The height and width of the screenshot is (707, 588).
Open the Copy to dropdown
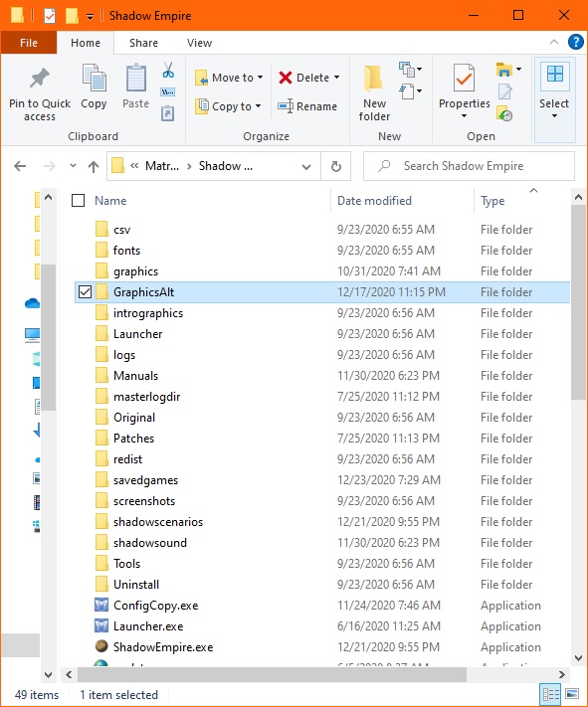[x=228, y=106]
